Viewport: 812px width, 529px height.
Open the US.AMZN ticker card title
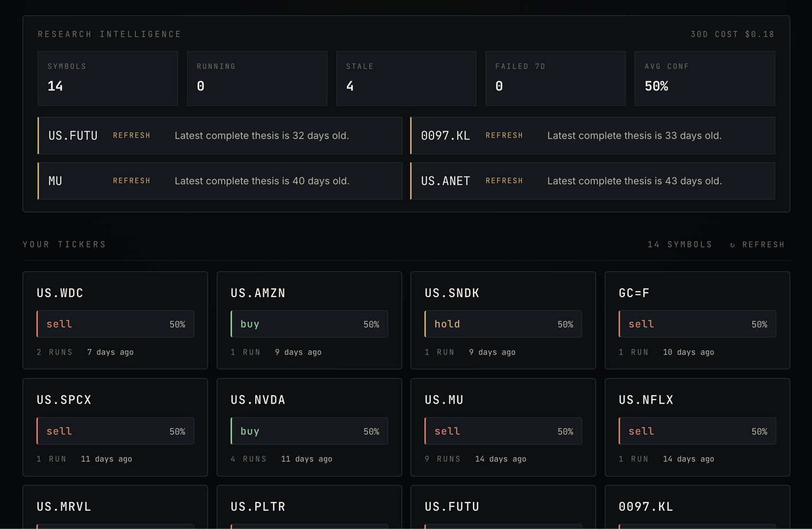point(258,293)
